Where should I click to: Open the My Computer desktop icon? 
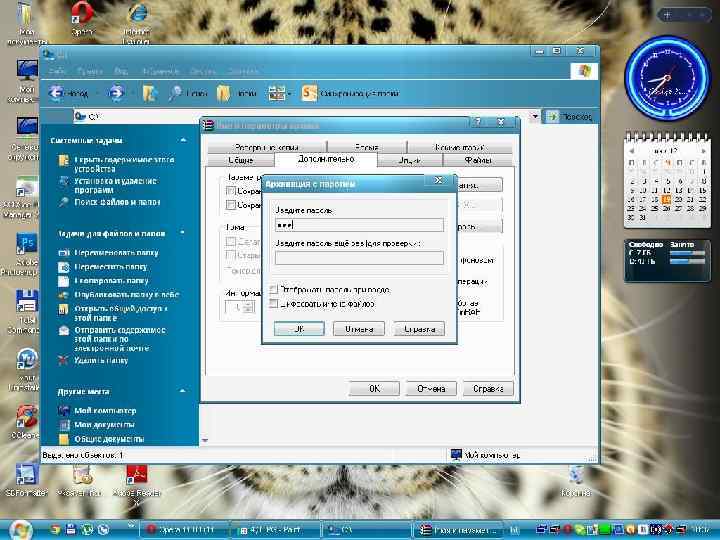pyautogui.click(x=25, y=79)
